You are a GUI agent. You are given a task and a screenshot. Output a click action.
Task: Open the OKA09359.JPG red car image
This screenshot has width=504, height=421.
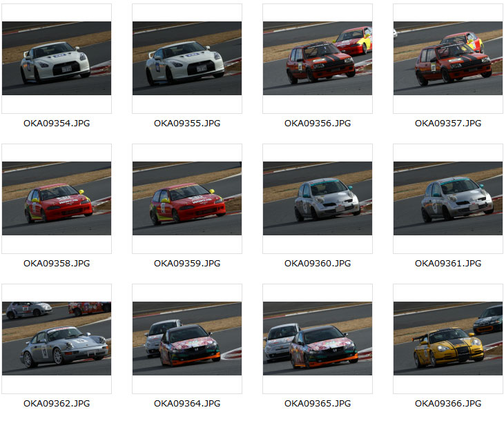click(x=187, y=198)
